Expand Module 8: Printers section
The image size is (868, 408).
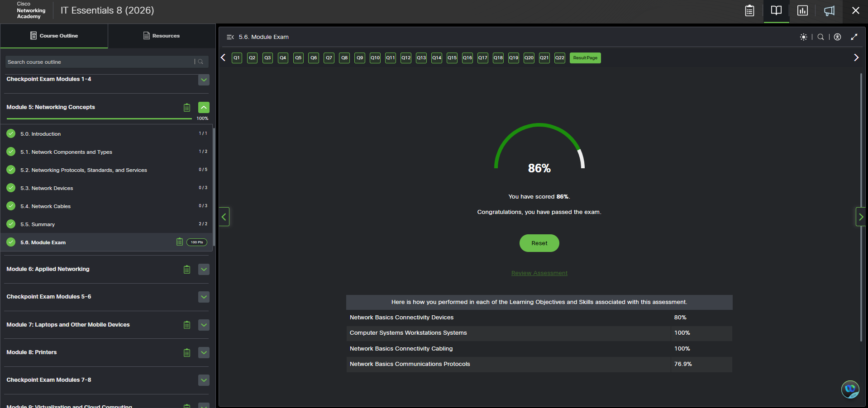[x=204, y=352]
